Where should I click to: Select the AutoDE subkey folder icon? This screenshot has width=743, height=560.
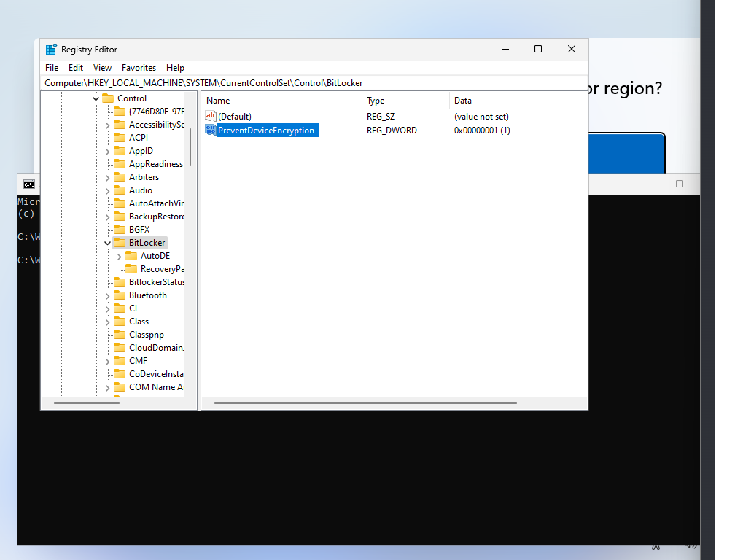131,255
